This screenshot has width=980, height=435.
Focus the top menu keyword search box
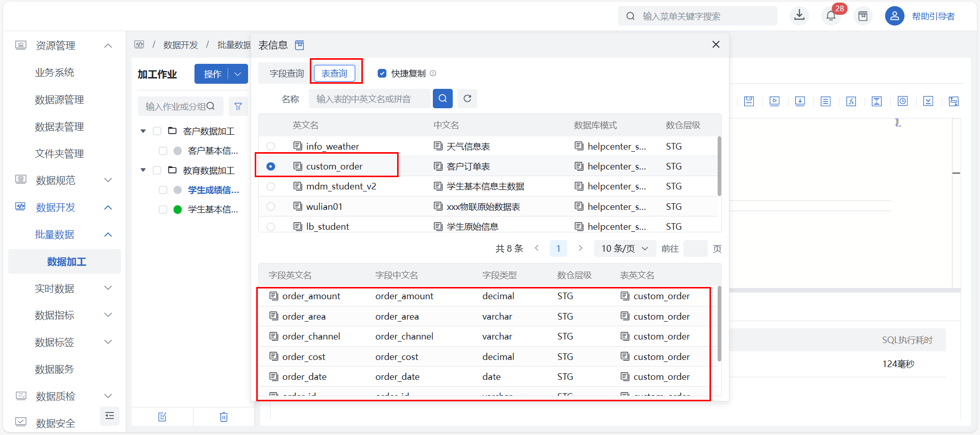pos(697,16)
